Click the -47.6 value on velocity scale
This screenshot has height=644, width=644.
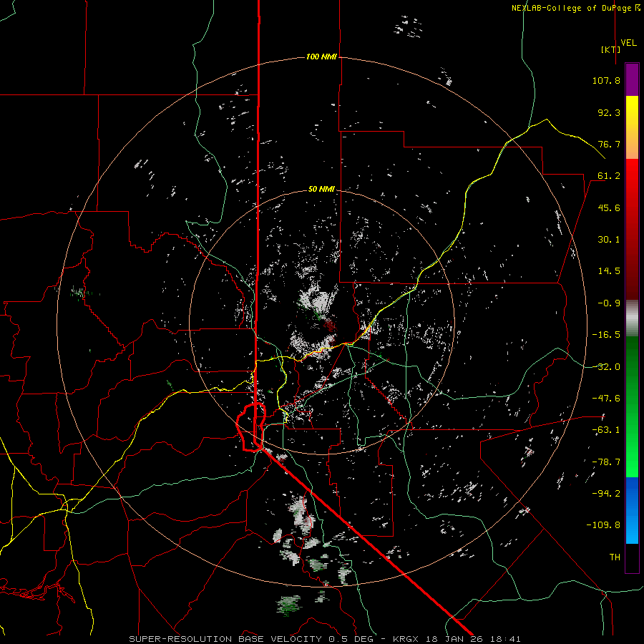tap(606, 399)
